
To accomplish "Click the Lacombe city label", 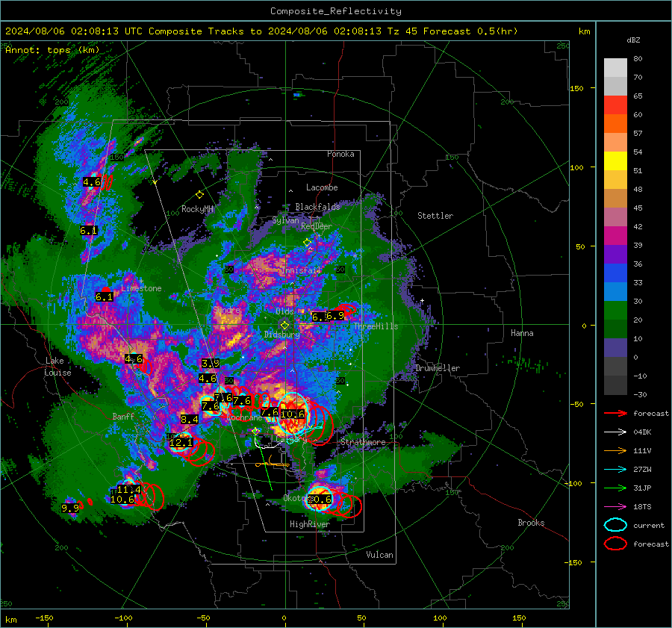I will tap(322, 187).
